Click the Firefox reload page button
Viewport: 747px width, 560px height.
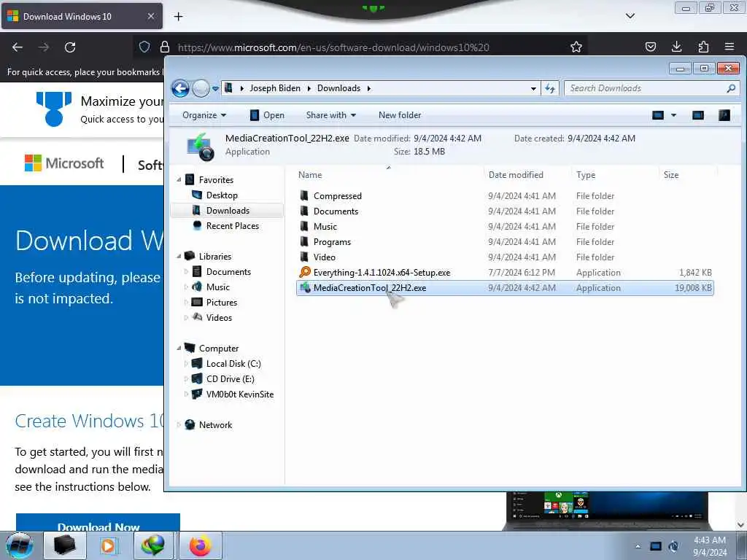70,47
